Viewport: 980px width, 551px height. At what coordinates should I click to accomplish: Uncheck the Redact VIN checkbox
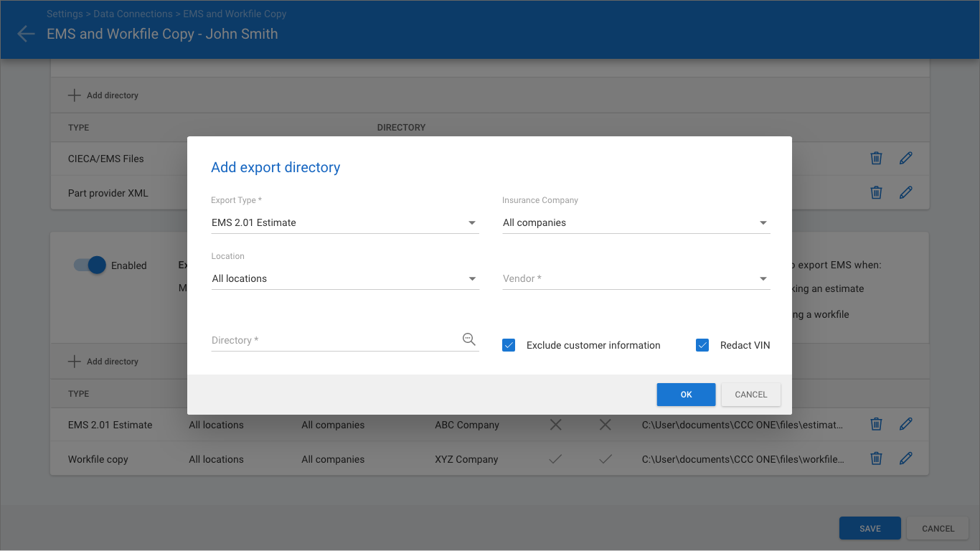(x=702, y=345)
